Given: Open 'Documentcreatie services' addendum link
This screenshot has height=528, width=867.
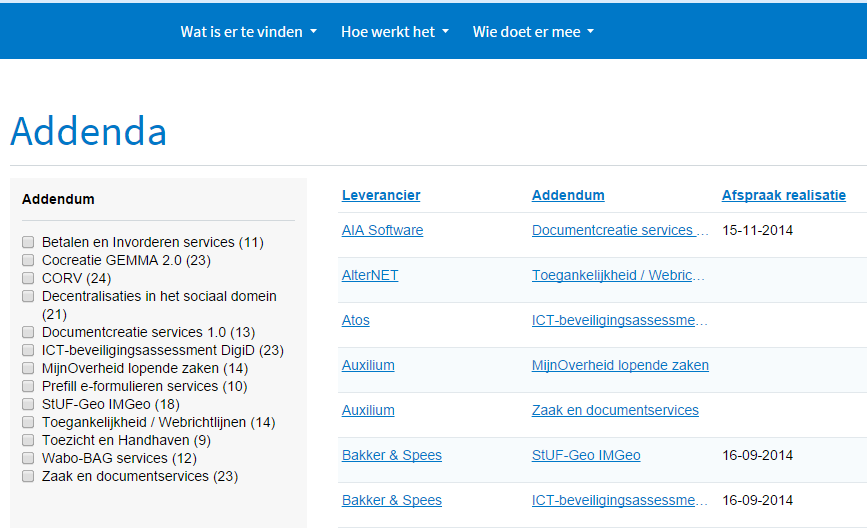Looking at the screenshot, I should pyautogui.click(x=620, y=230).
